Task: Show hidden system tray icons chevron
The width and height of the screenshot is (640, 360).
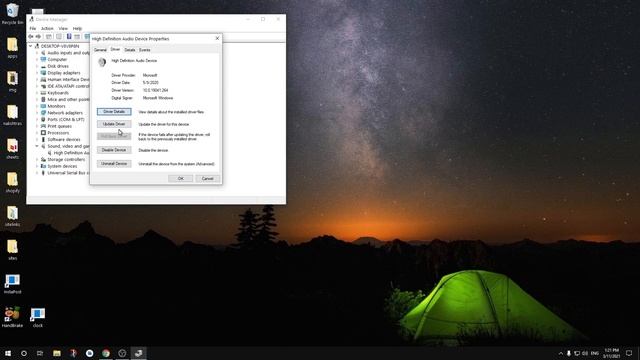Action: 560,353
